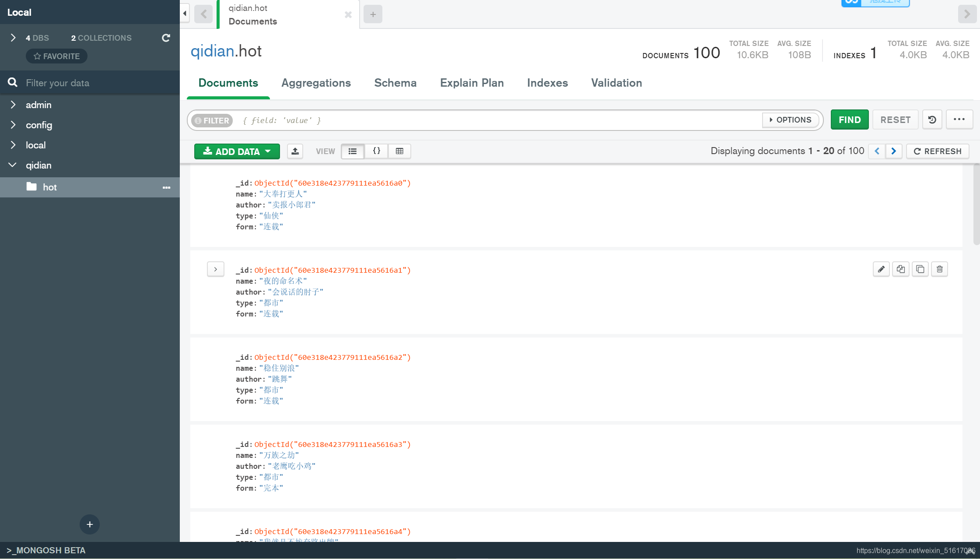Image resolution: width=980 pixels, height=559 pixels.
Task: Click the pencil edit document icon
Action: [x=881, y=269]
